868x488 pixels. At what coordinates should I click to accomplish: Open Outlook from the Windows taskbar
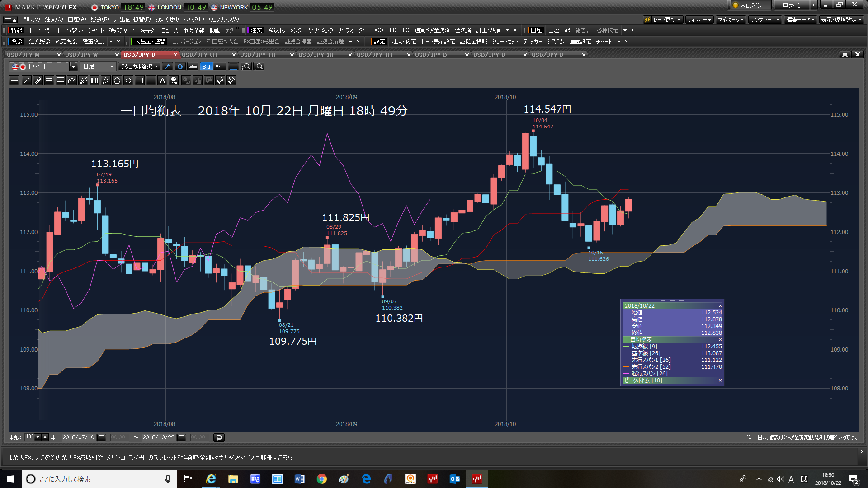click(455, 479)
